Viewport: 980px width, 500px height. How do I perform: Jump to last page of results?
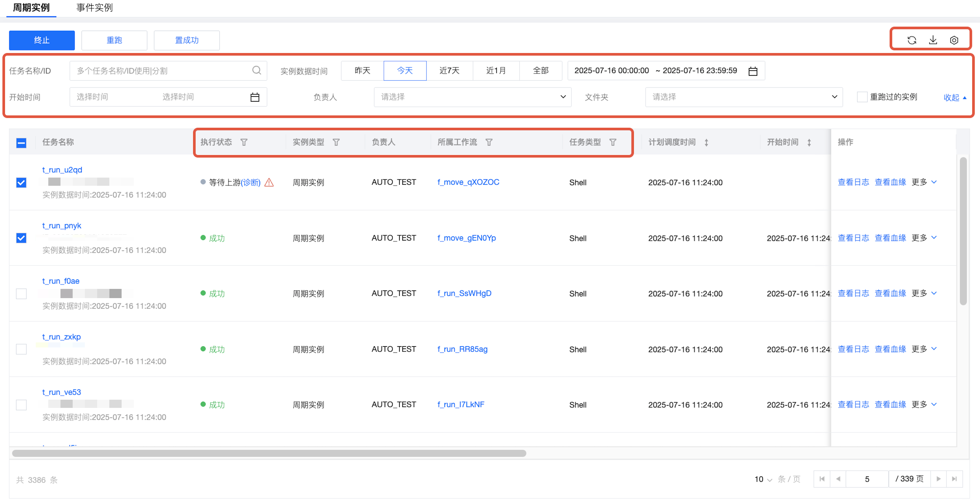click(954, 479)
